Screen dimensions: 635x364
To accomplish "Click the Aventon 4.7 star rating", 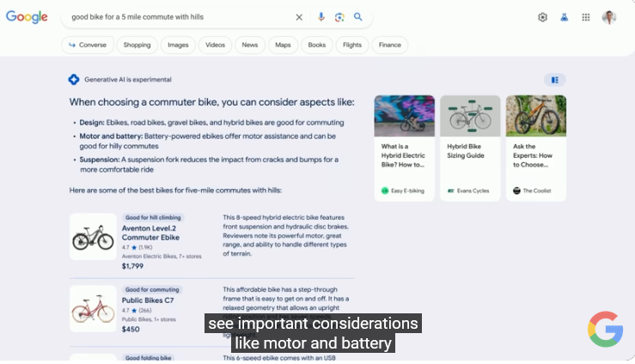I will point(137,247).
